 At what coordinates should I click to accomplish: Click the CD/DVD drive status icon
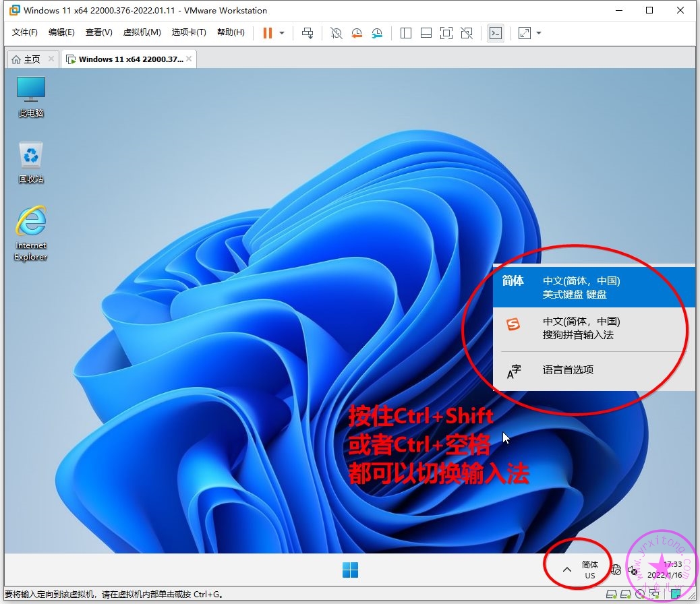pos(640,594)
